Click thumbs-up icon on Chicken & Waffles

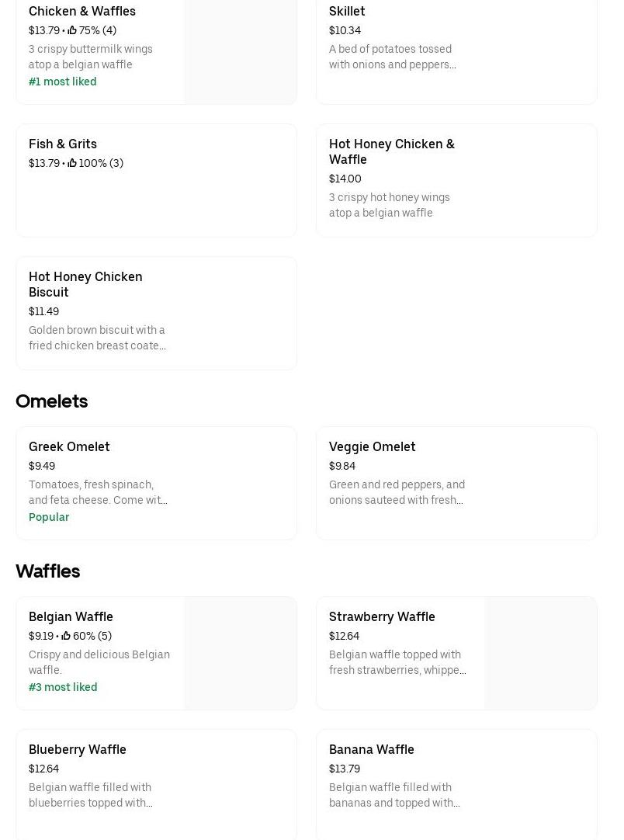(x=72, y=31)
